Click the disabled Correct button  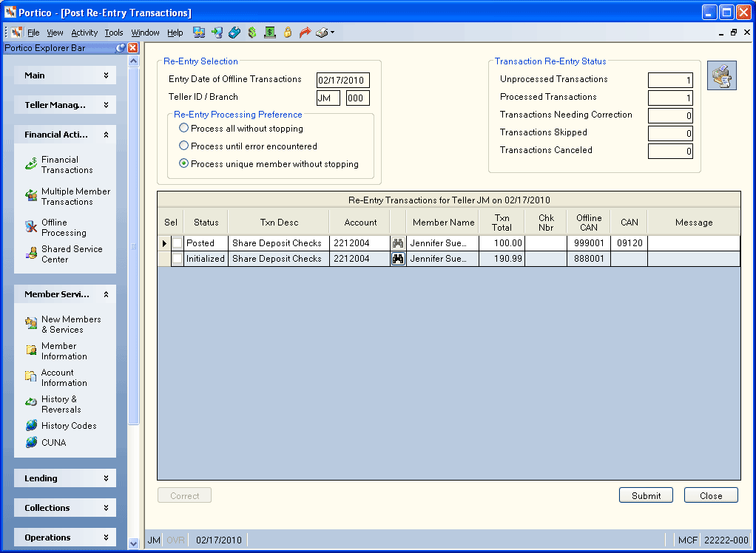pyautogui.click(x=185, y=495)
